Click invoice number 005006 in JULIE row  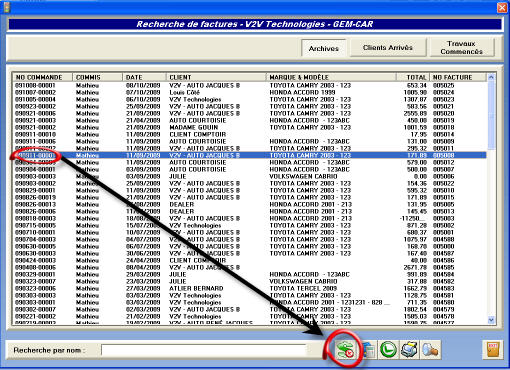click(x=443, y=176)
